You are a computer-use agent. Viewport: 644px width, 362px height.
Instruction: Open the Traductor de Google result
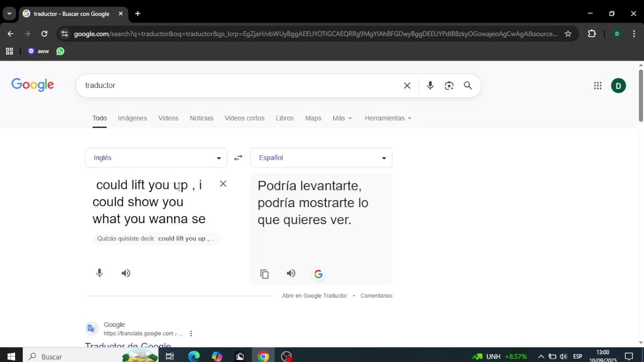click(x=128, y=346)
